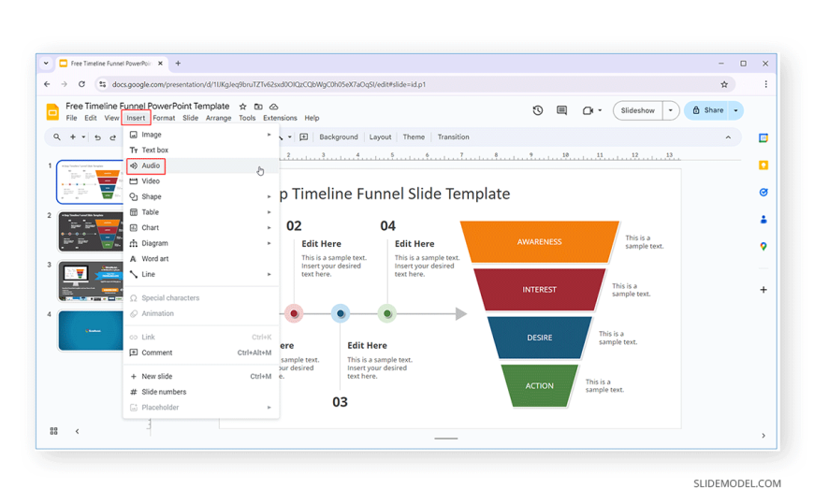Hide the menus with the up chevron
This screenshot has height=504, width=814.
coord(728,137)
